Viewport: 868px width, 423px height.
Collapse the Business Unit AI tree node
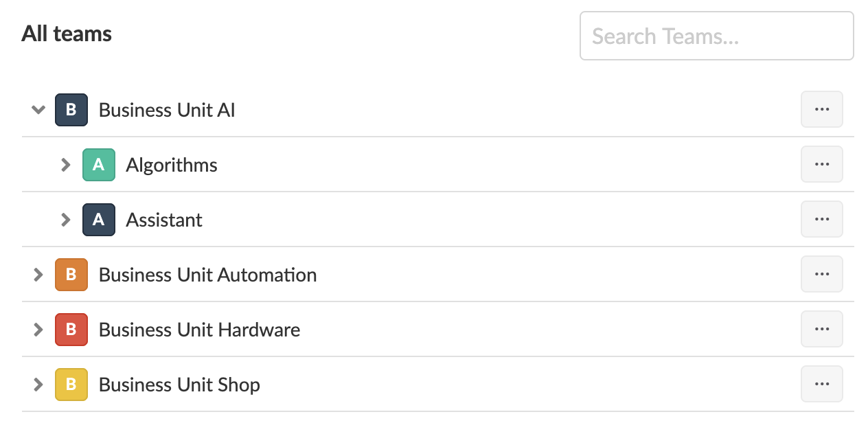(x=38, y=110)
